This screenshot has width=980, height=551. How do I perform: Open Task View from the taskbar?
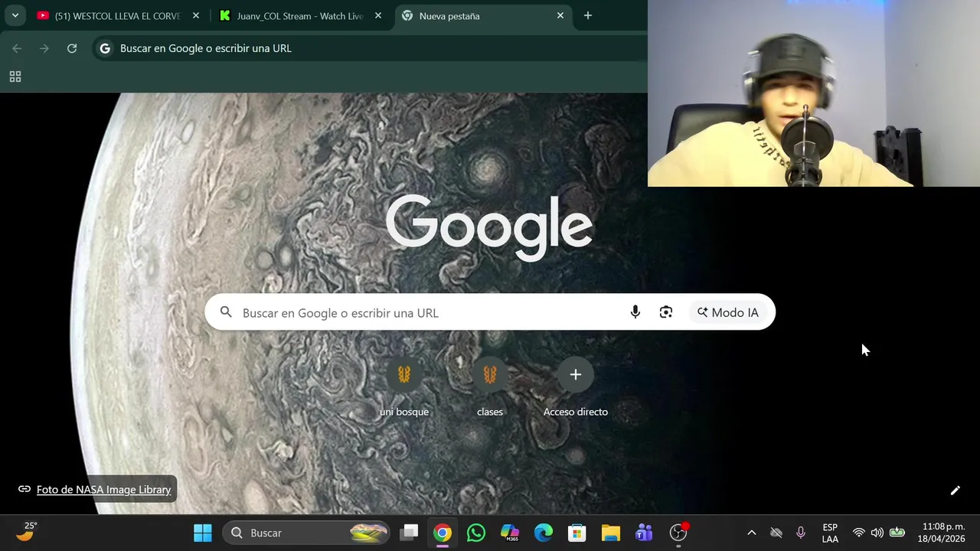[410, 533]
